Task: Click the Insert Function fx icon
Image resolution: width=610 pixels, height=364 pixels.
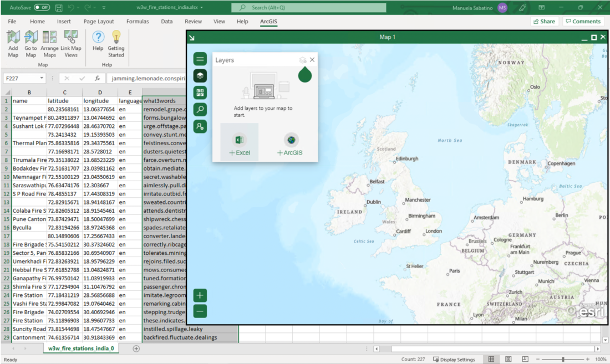Action: [x=97, y=78]
